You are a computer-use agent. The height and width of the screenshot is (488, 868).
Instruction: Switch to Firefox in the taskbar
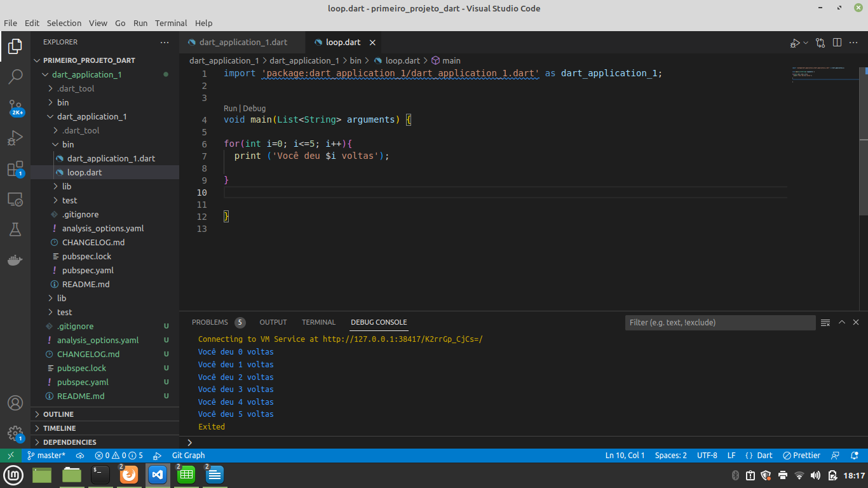tap(129, 475)
